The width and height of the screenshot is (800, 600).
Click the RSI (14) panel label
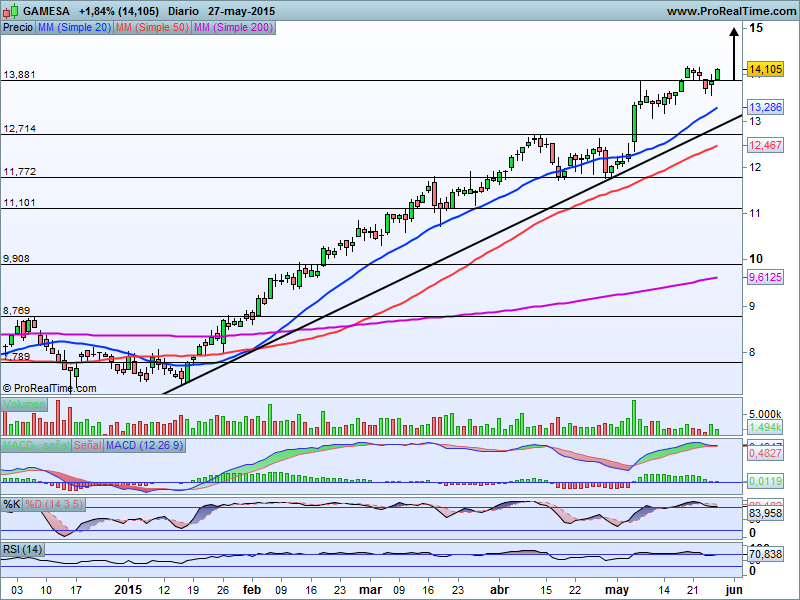(22, 549)
